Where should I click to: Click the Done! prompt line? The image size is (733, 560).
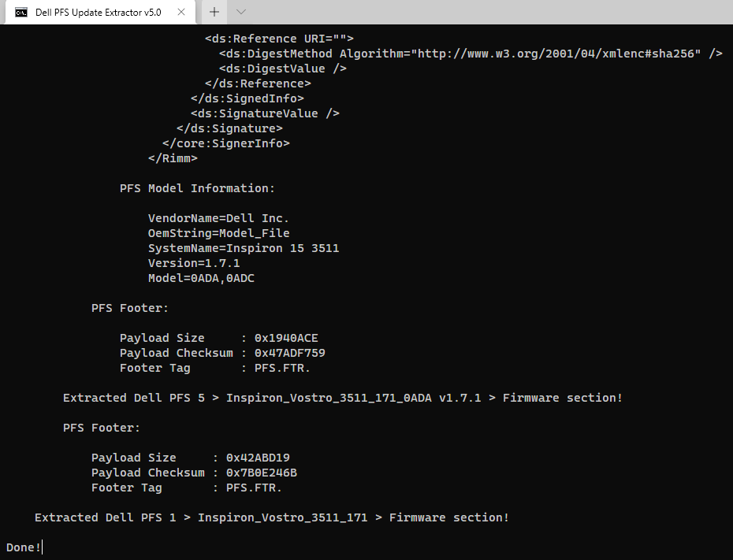(x=24, y=547)
